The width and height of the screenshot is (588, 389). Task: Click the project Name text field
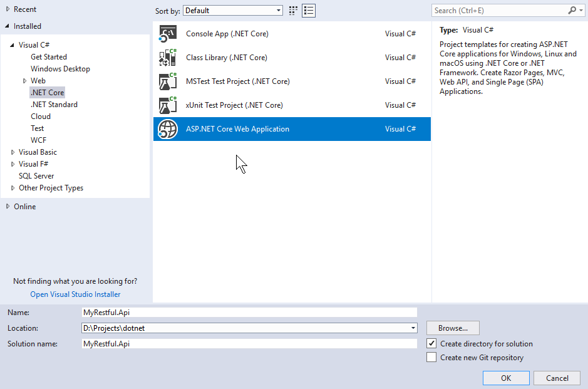point(249,312)
